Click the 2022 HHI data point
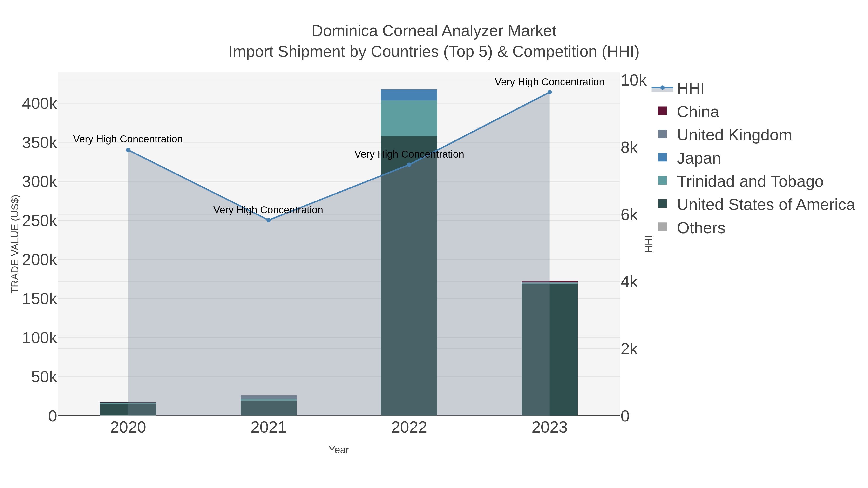The width and height of the screenshot is (868, 488). [x=409, y=165]
